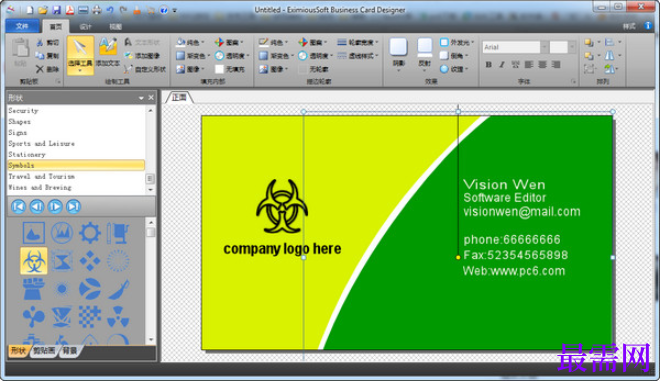Toggle bold text formatting
Image resolution: width=669 pixels, height=389 pixels.
pos(489,64)
